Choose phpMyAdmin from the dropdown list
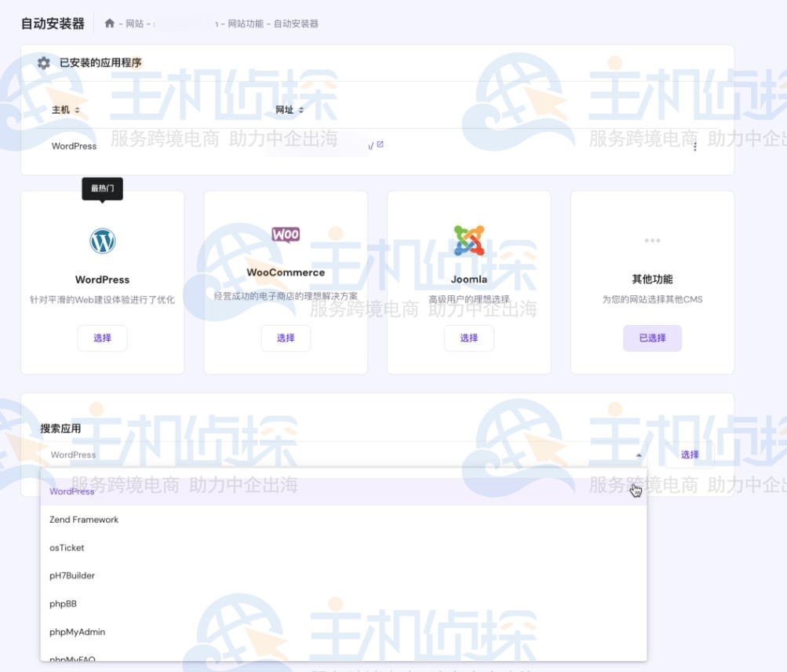787x672 pixels. (x=344, y=632)
